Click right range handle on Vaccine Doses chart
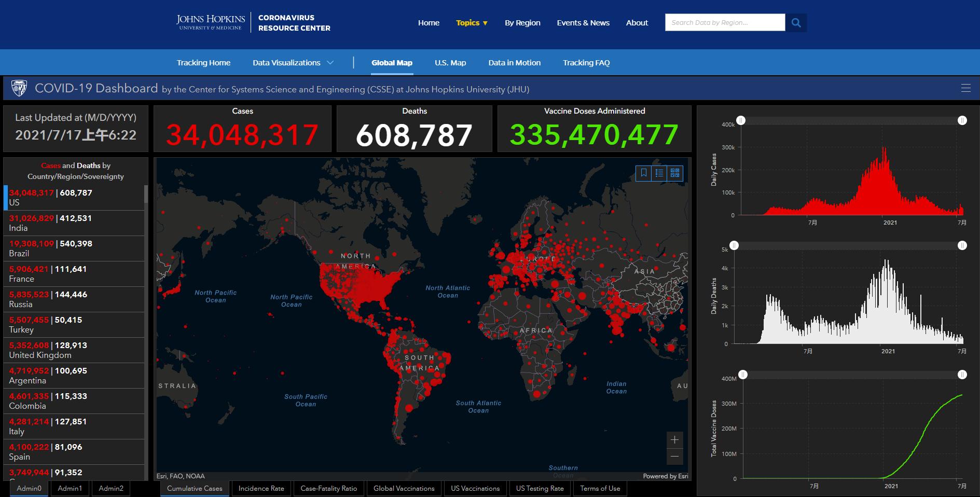The width and height of the screenshot is (980, 497). [x=962, y=375]
